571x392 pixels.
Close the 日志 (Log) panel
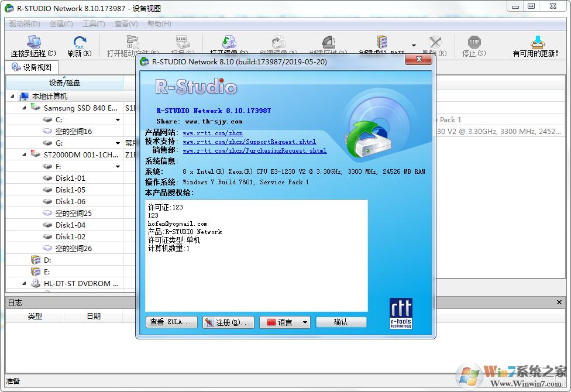coord(559,302)
